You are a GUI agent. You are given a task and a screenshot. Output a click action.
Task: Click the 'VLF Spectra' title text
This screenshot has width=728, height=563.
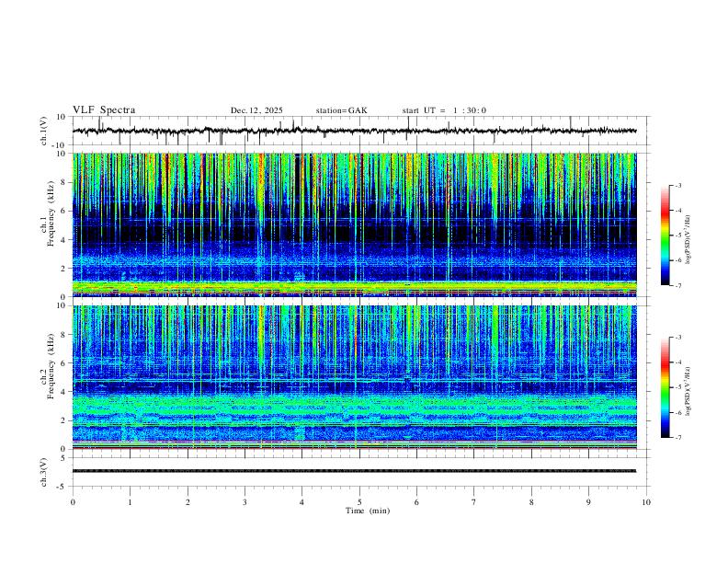104,110
